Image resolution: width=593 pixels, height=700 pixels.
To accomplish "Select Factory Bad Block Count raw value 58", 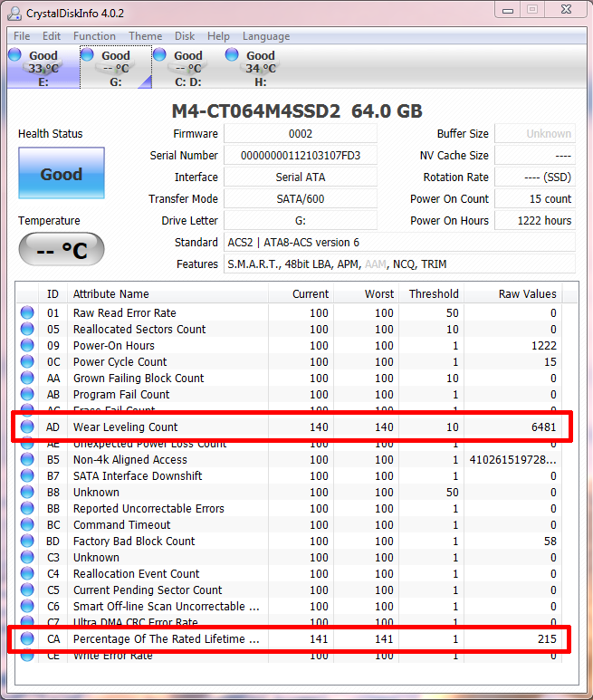I will pyautogui.click(x=550, y=541).
